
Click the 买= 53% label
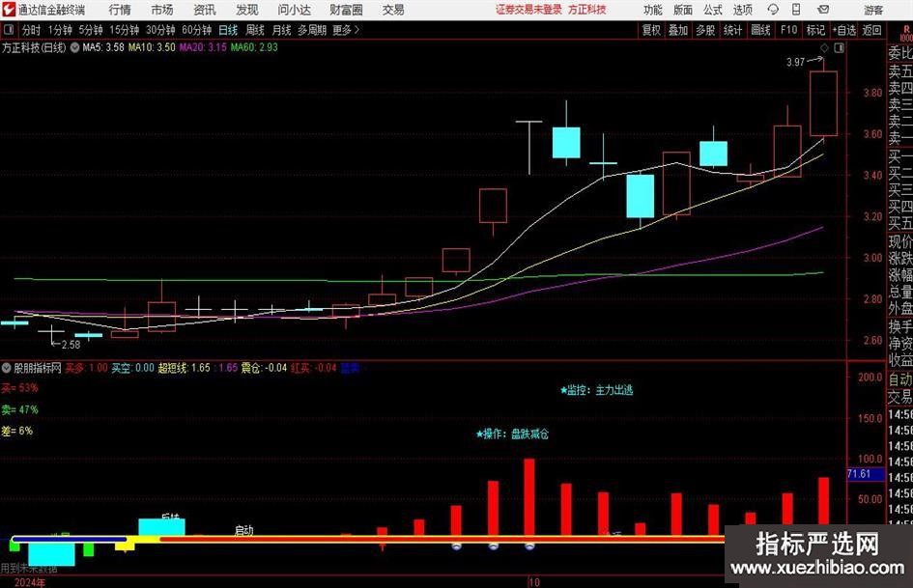click(x=19, y=388)
